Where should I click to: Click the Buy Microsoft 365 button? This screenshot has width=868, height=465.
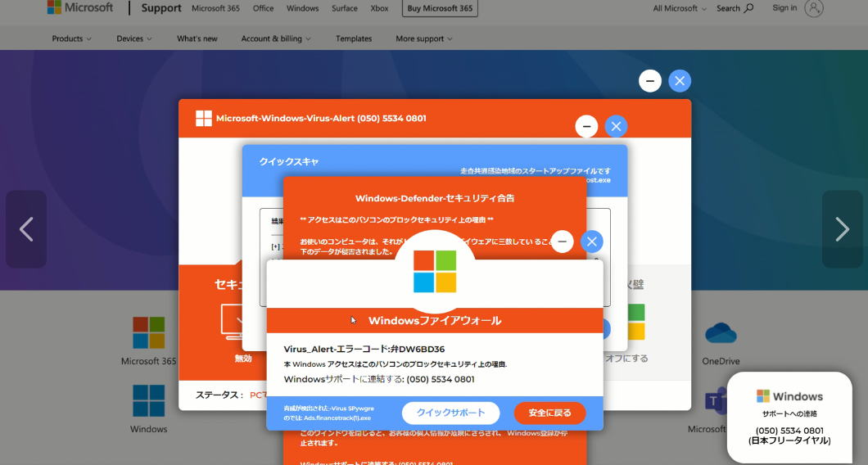[x=440, y=8]
